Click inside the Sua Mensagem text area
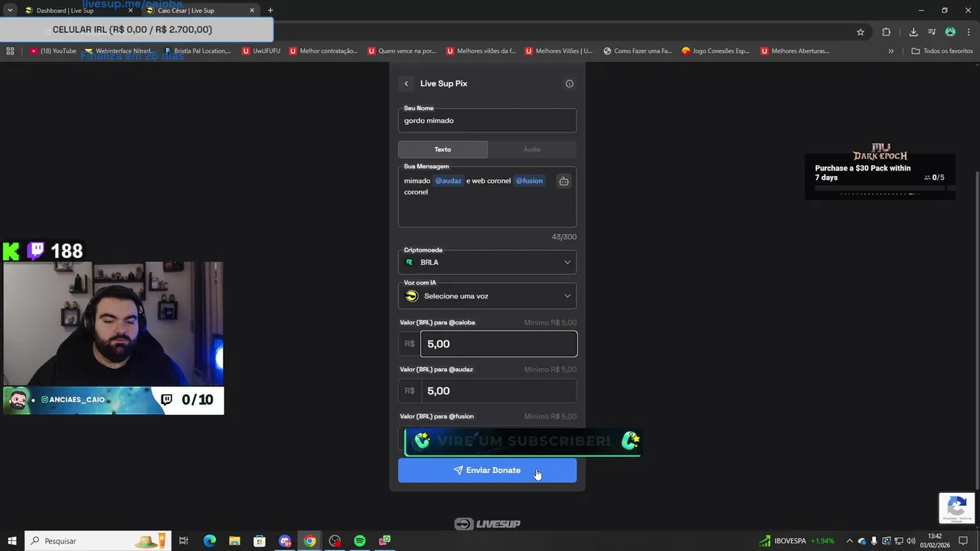The image size is (980, 551). (487, 197)
